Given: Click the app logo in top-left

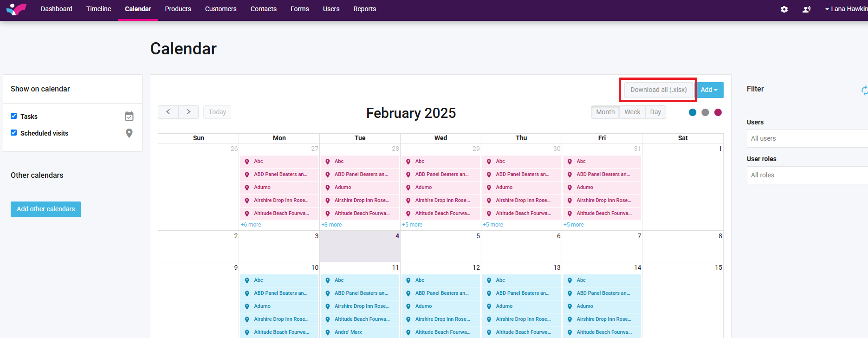Looking at the screenshot, I should (16, 9).
